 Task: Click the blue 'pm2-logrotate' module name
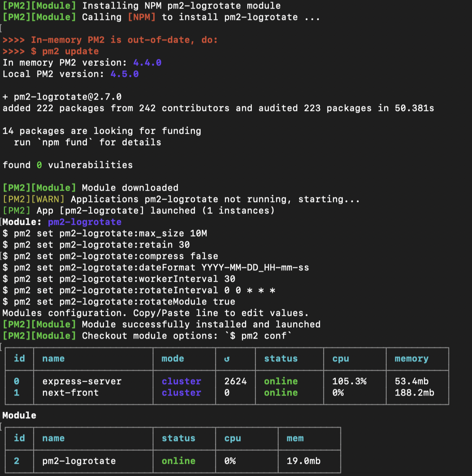[x=84, y=222]
